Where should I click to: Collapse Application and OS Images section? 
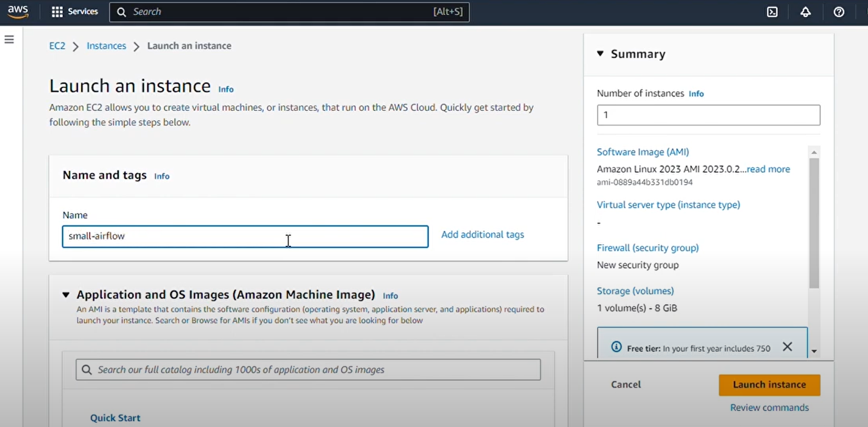pos(66,295)
